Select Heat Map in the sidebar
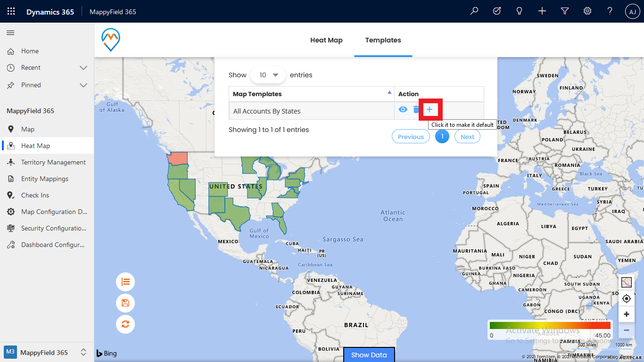 click(47, 146)
